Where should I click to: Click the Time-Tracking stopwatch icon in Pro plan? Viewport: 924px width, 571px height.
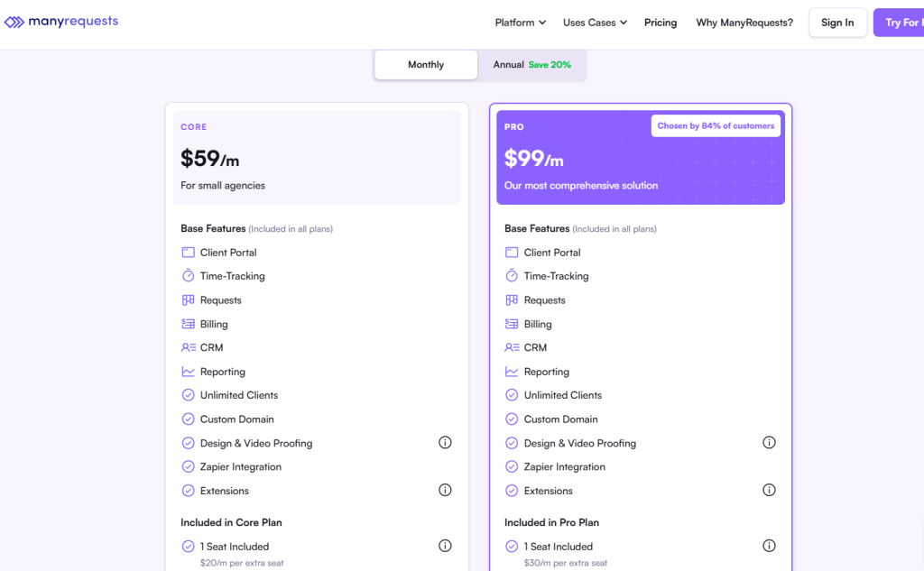512,276
